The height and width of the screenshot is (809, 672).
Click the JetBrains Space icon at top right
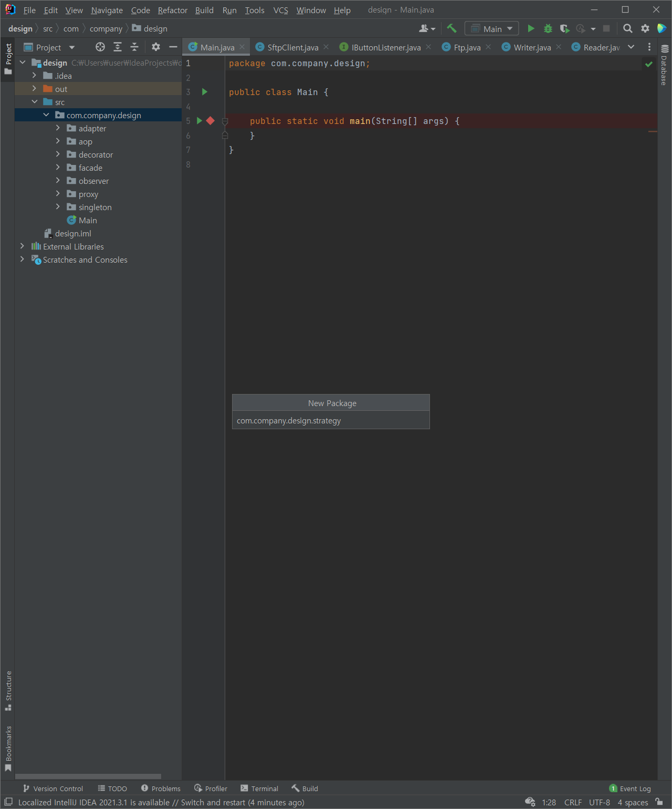pos(662,28)
